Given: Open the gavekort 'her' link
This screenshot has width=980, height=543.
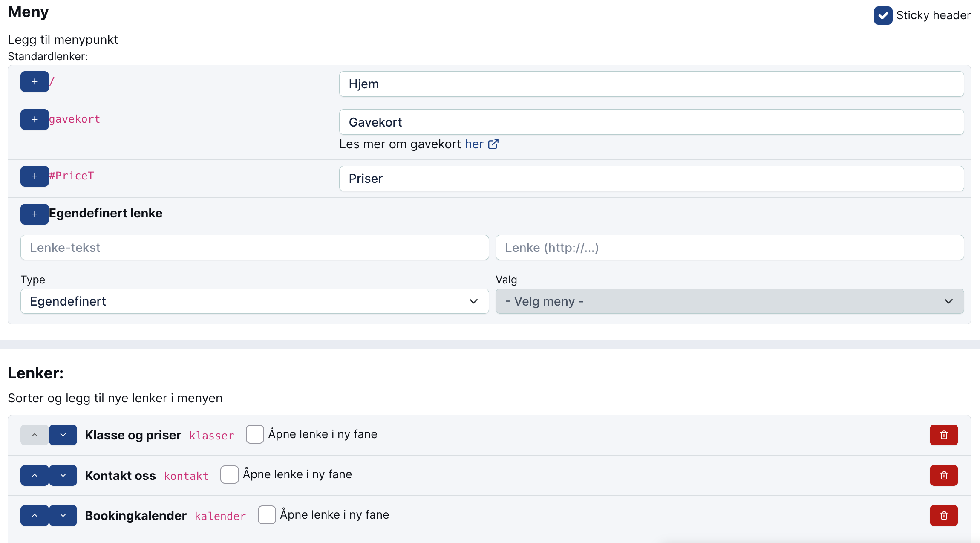Looking at the screenshot, I should (481, 144).
